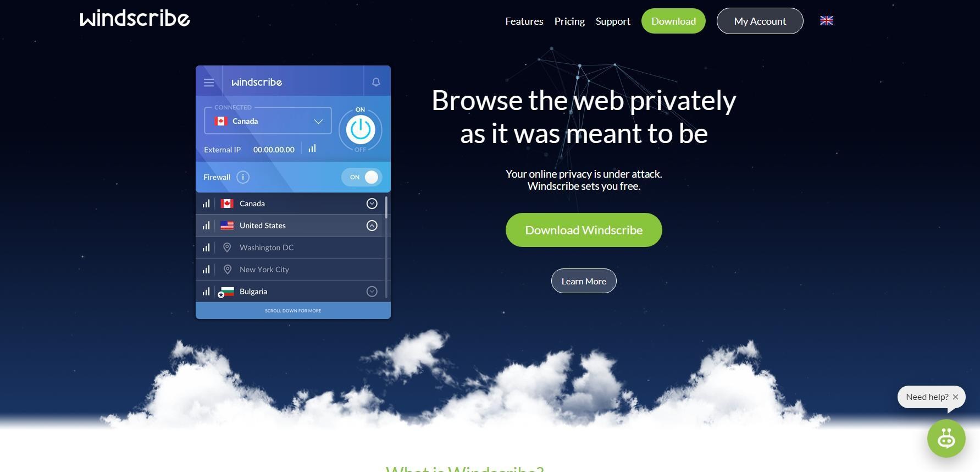Switch off the Firewall toggle

(x=362, y=177)
